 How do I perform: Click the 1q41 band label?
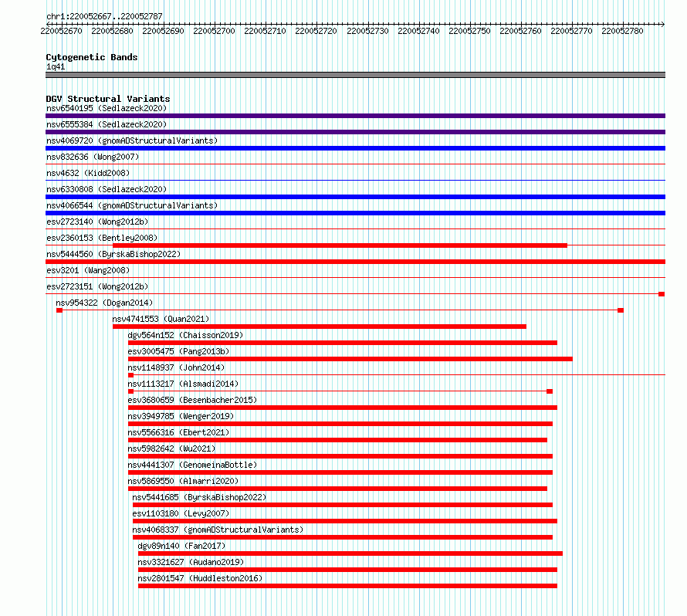coord(56,66)
